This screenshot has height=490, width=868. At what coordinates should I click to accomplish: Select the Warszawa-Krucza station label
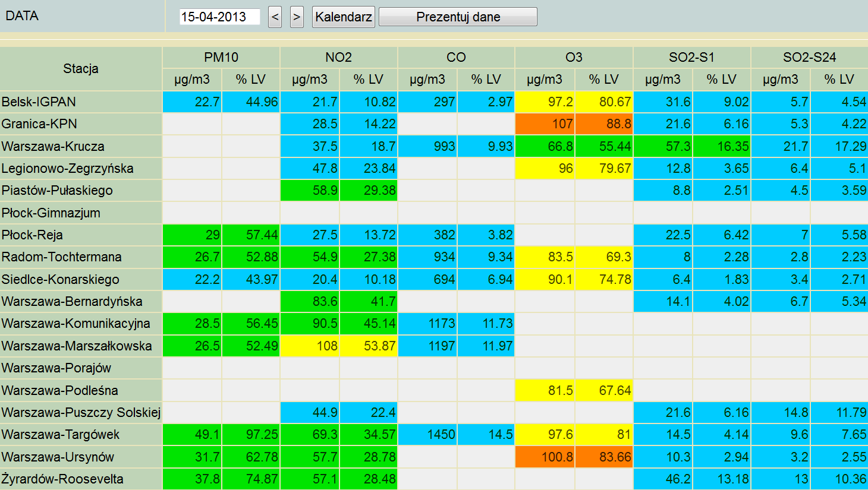(x=81, y=146)
